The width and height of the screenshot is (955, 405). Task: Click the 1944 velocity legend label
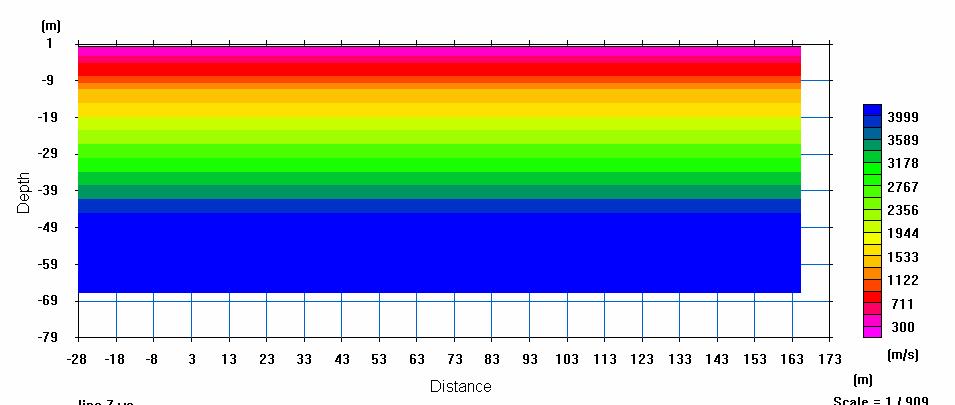tap(903, 234)
